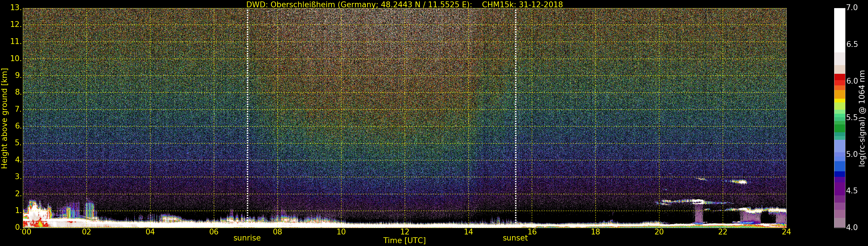
Task: Click the 24 tick at time axis end
Action: 786,232
